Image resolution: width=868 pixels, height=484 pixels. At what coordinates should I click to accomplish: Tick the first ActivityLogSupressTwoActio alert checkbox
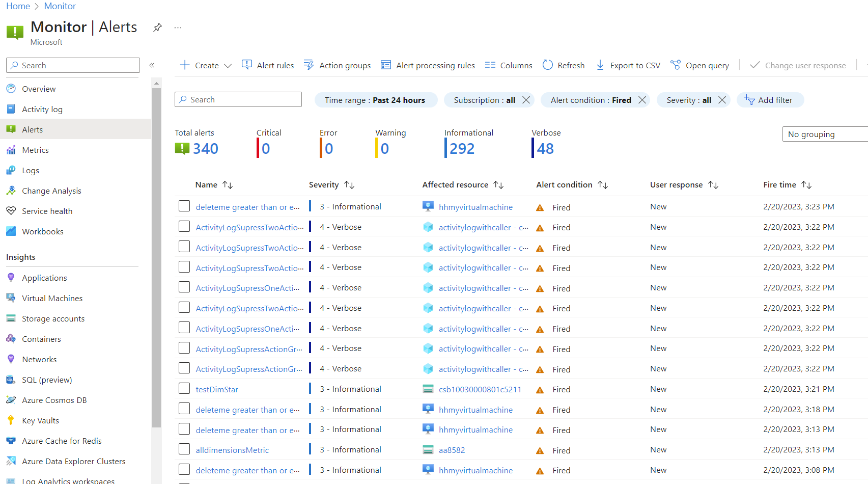click(184, 226)
